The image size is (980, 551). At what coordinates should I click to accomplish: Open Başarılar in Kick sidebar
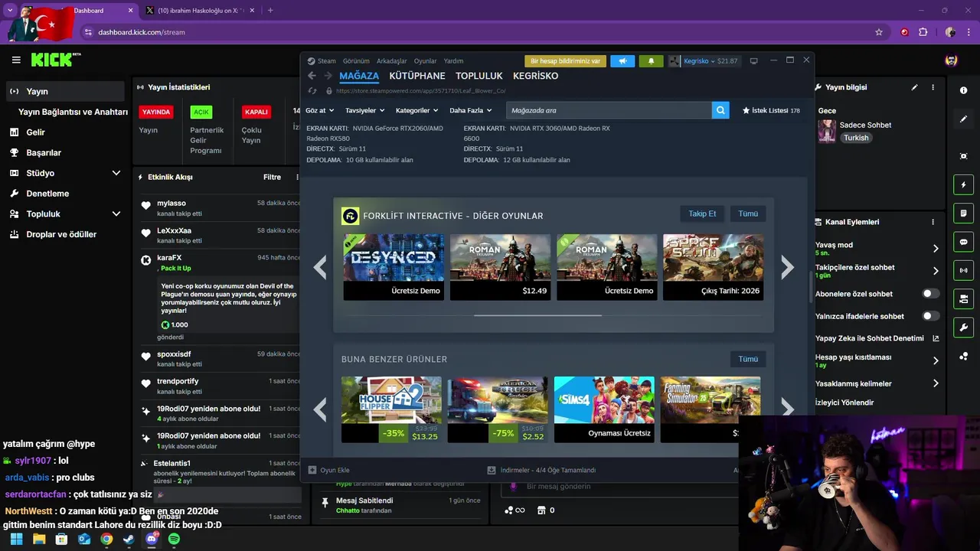coord(44,152)
